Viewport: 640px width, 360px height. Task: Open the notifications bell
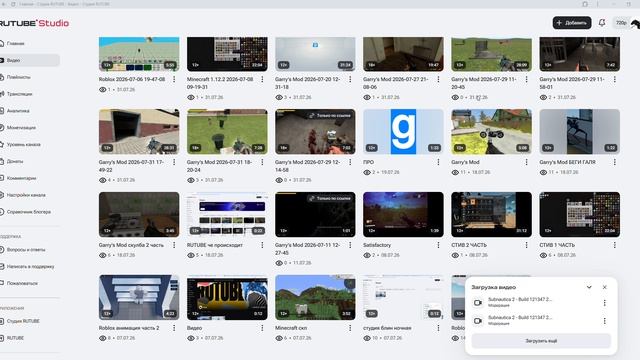click(602, 23)
